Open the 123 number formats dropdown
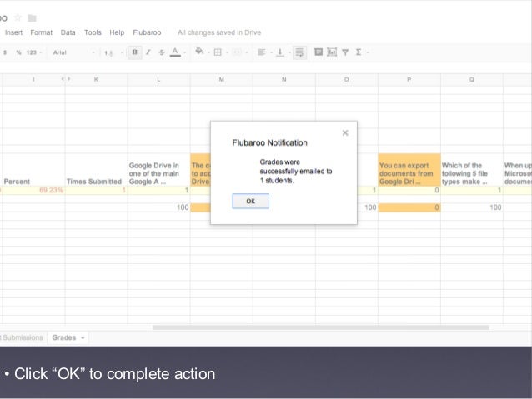This screenshot has width=532, height=399. 33,52
